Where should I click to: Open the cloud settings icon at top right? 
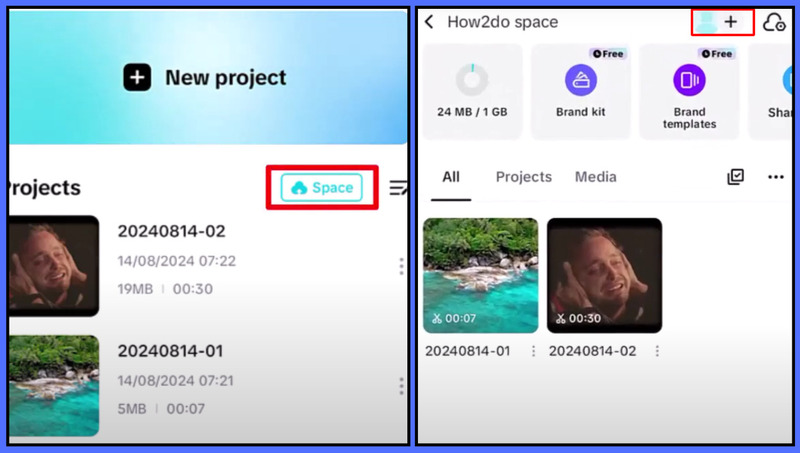774,22
